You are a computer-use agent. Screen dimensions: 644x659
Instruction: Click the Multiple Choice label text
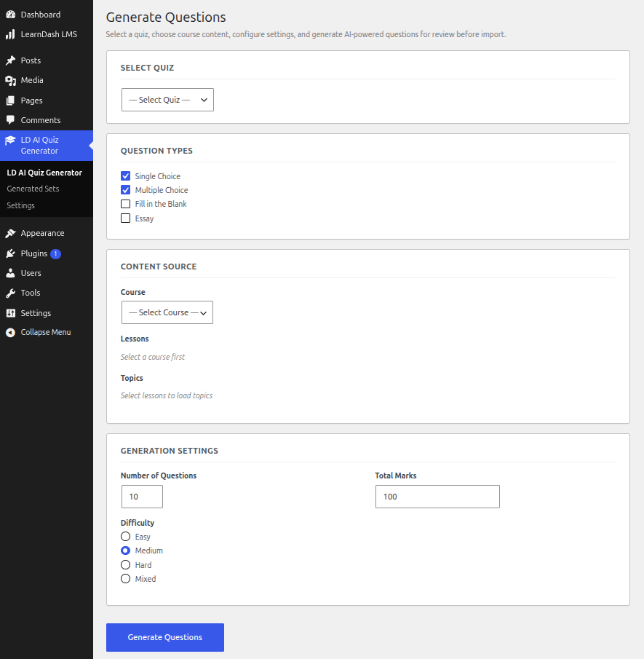162,190
